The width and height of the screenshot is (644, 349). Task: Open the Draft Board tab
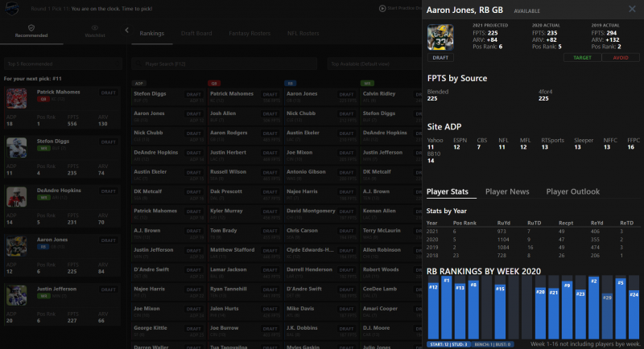(196, 33)
